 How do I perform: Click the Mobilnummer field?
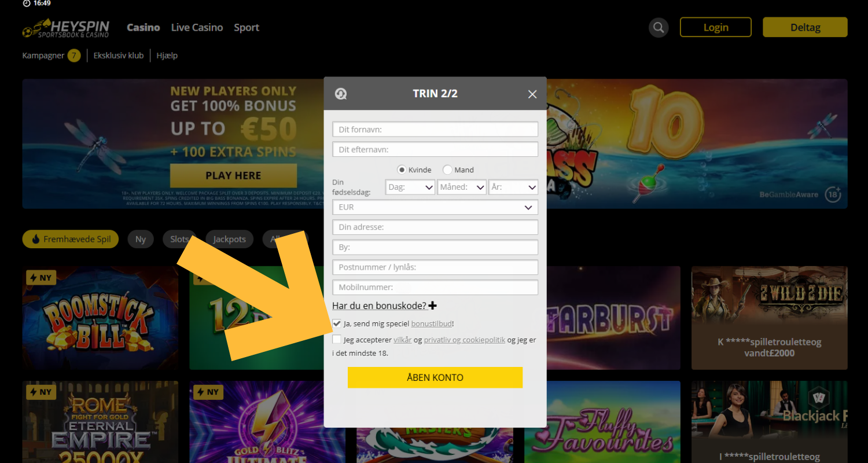pos(435,287)
